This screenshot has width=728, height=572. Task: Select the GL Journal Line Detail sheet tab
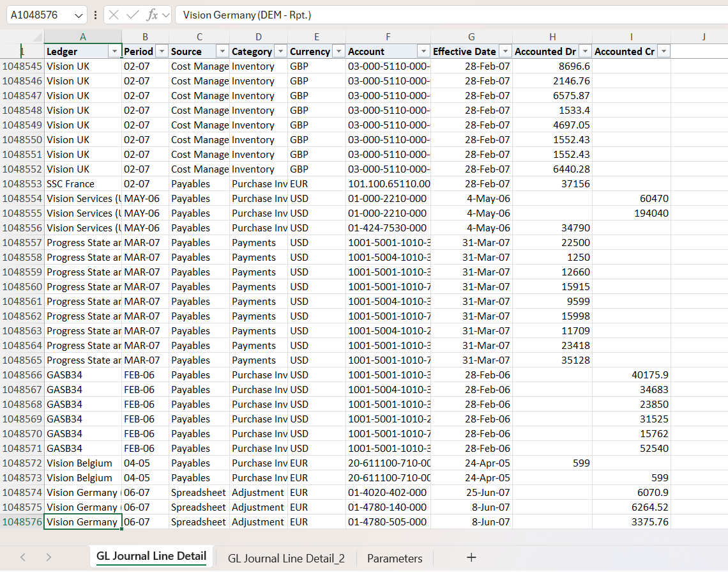point(151,556)
